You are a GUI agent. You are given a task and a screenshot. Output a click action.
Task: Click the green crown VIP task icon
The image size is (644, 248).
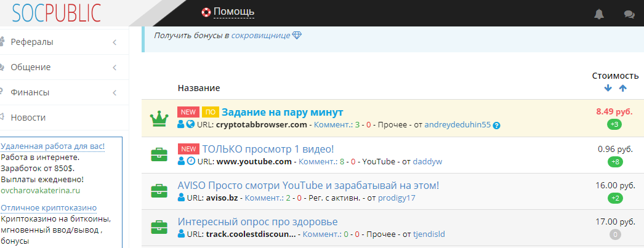coord(159,118)
